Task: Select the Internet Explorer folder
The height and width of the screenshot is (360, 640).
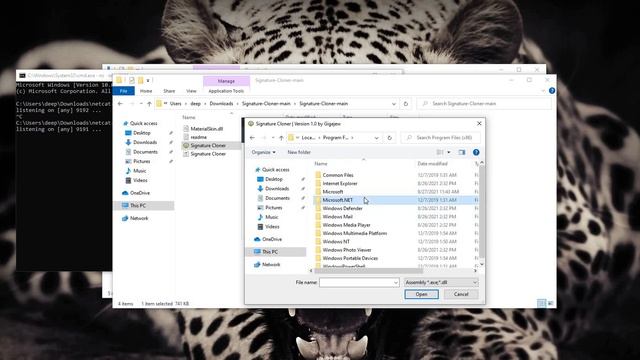Action: click(x=340, y=184)
